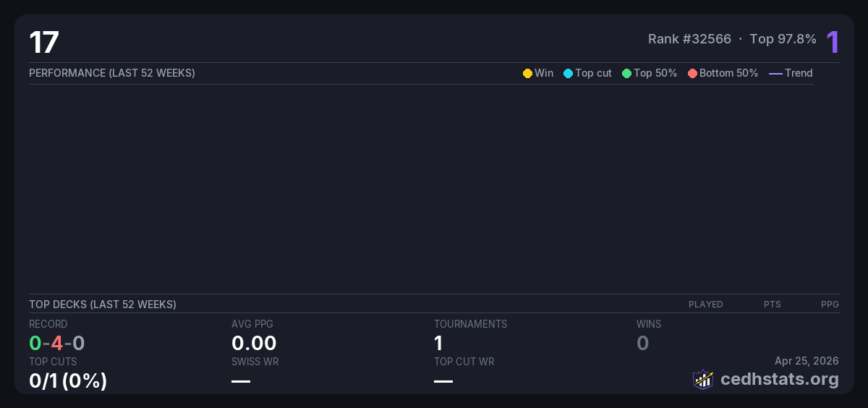Sort decks by PPG column header
This screenshot has height=408, width=868.
(830, 305)
